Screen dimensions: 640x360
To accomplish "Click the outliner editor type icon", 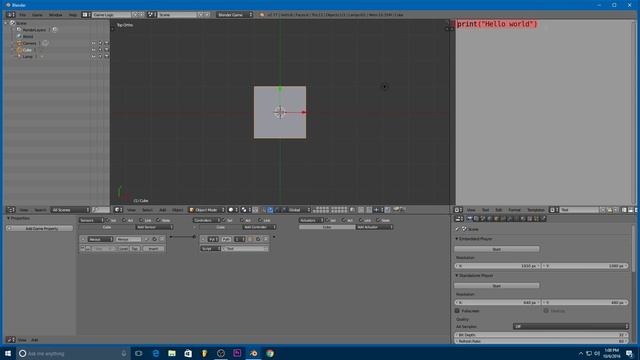I will point(10,210).
